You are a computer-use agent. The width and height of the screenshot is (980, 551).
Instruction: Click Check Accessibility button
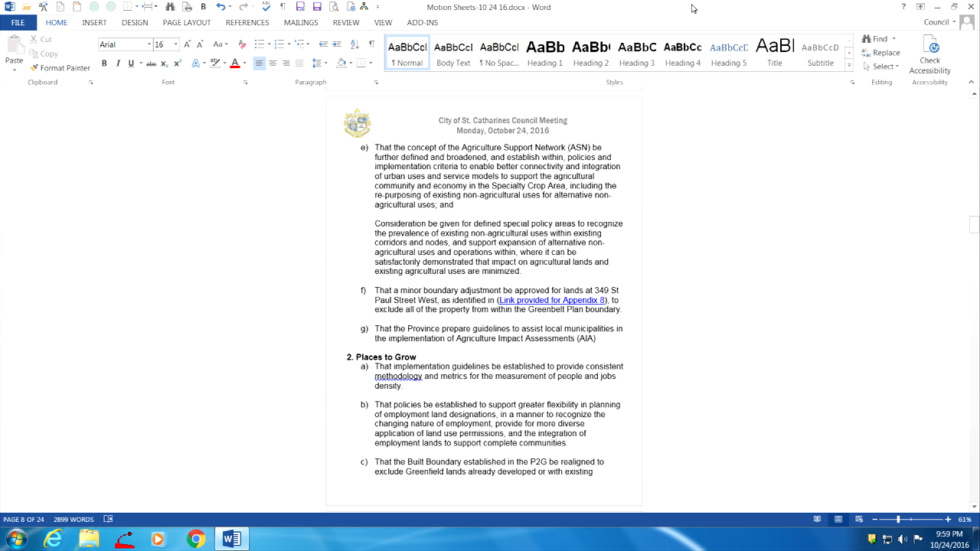click(929, 55)
